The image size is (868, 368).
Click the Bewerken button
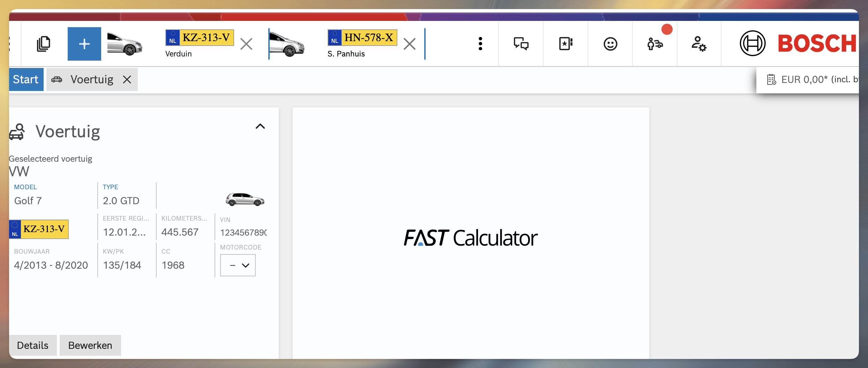90,345
